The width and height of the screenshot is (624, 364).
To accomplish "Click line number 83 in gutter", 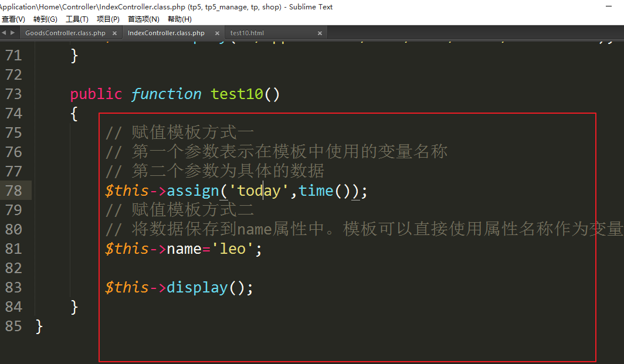I will [13, 287].
